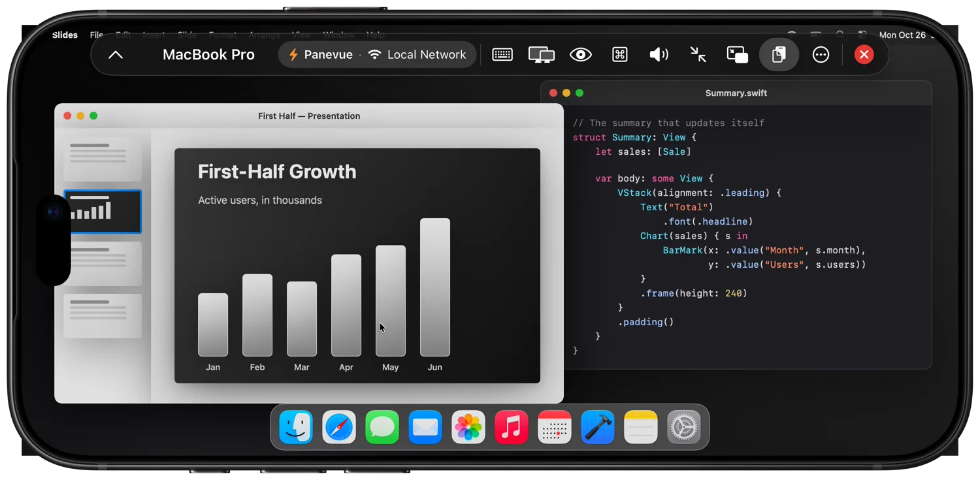Click the '.frame(height: 240)' code line
The width and height of the screenshot is (980, 480).
pos(694,294)
